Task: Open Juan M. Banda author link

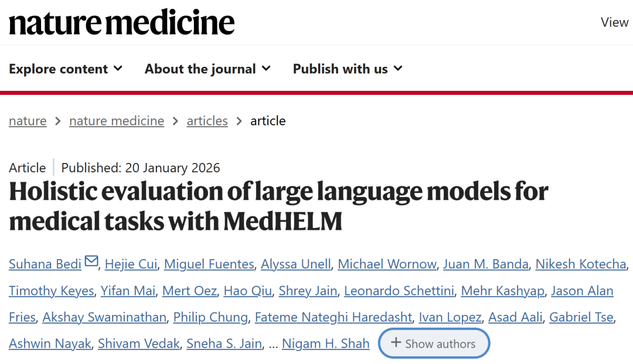Action: tap(486, 264)
